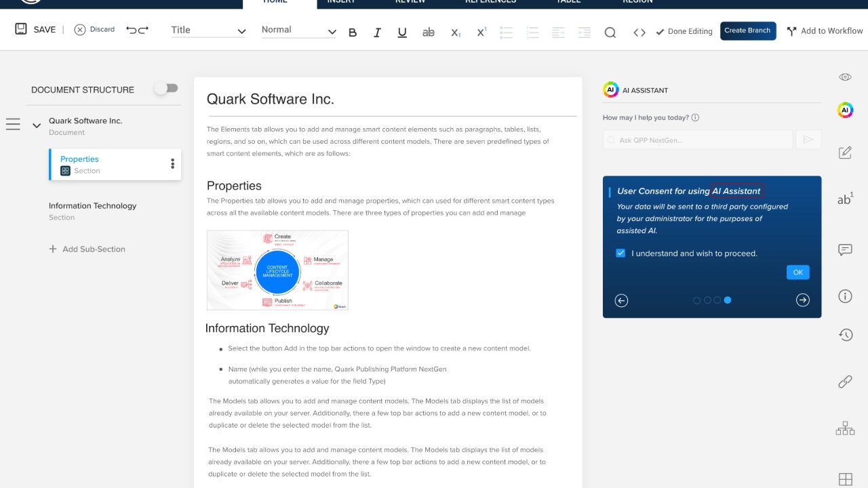Go to next consent slide arrow

click(803, 300)
